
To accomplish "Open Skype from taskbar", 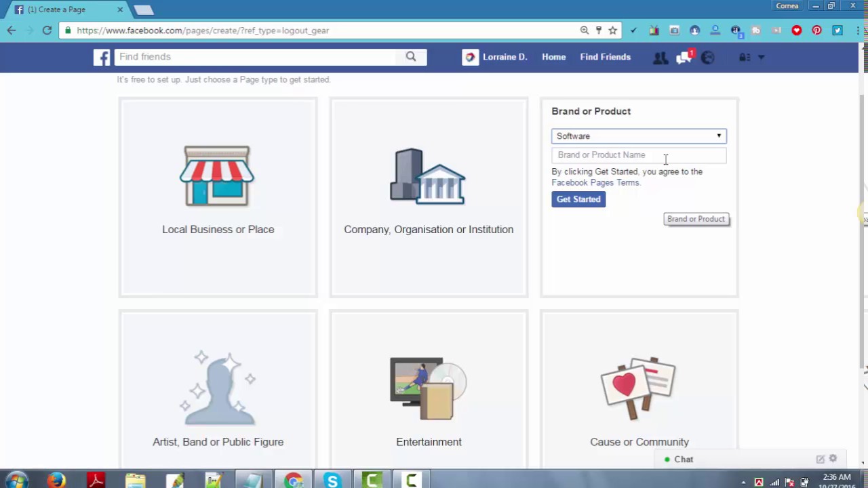I will 332,480.
